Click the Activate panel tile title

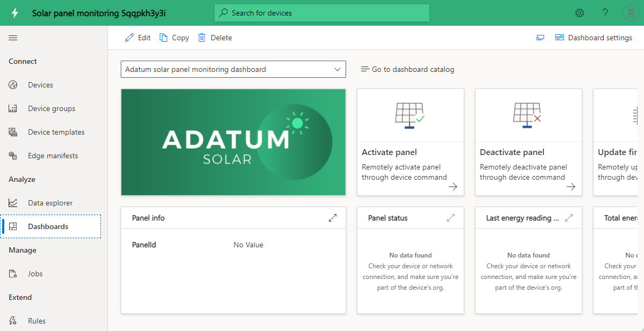tap(389, 152)
